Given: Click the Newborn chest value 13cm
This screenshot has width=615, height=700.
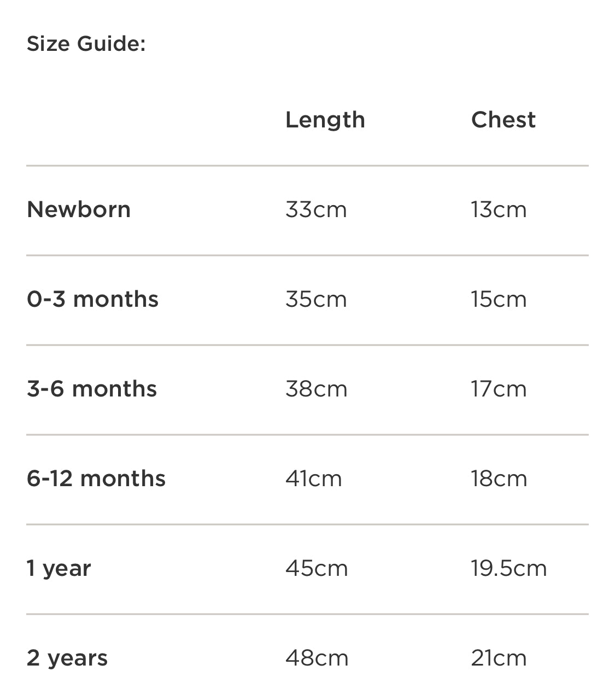Looking at the screenshot, I should [x=499, y=209].
